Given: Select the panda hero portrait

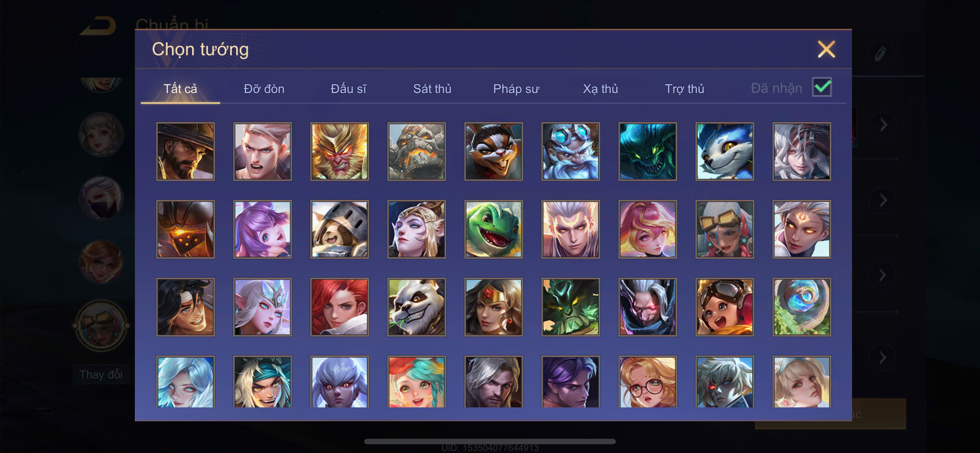Looking at the screenshot, I should click(x=417, y=307).
